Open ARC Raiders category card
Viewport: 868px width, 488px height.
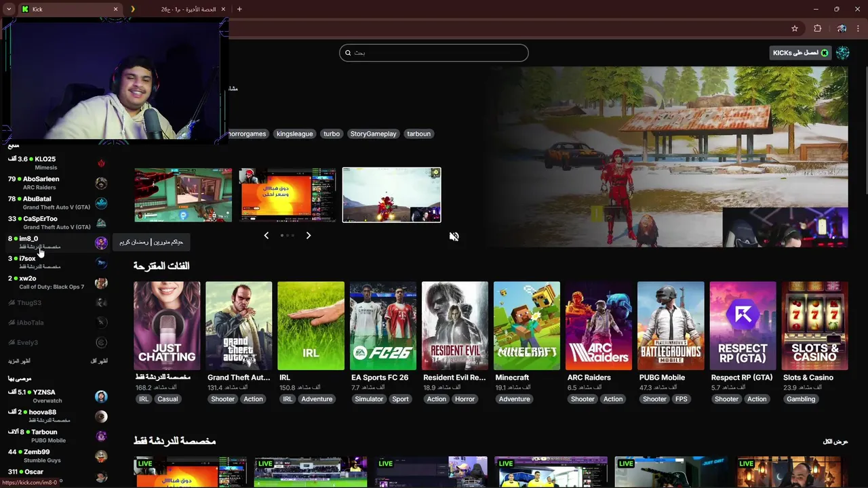[x=599, y=326]
